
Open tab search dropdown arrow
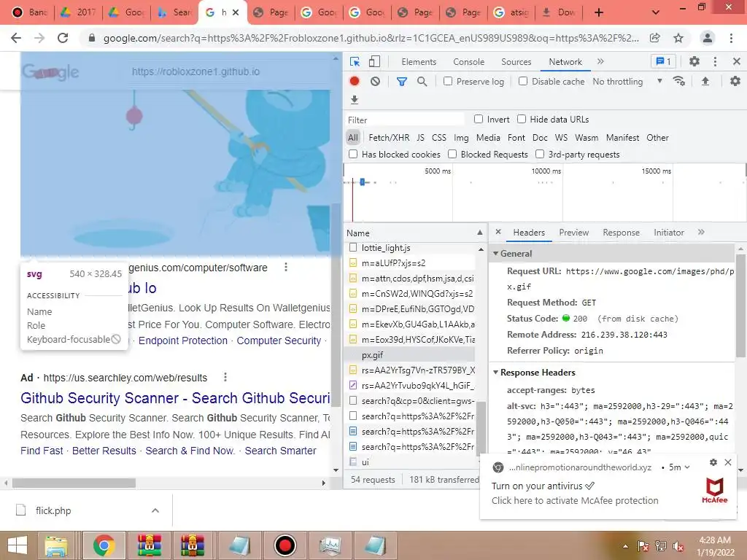pos(656,12)
